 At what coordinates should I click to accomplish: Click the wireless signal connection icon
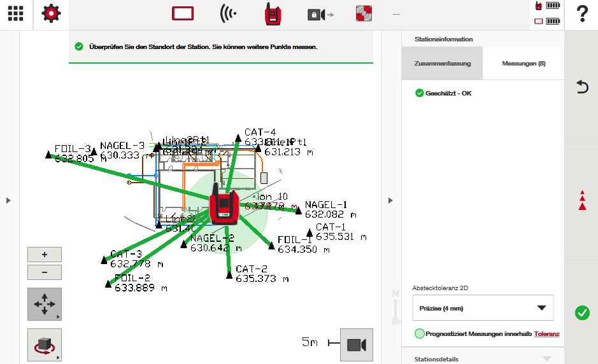coord(228,14)
